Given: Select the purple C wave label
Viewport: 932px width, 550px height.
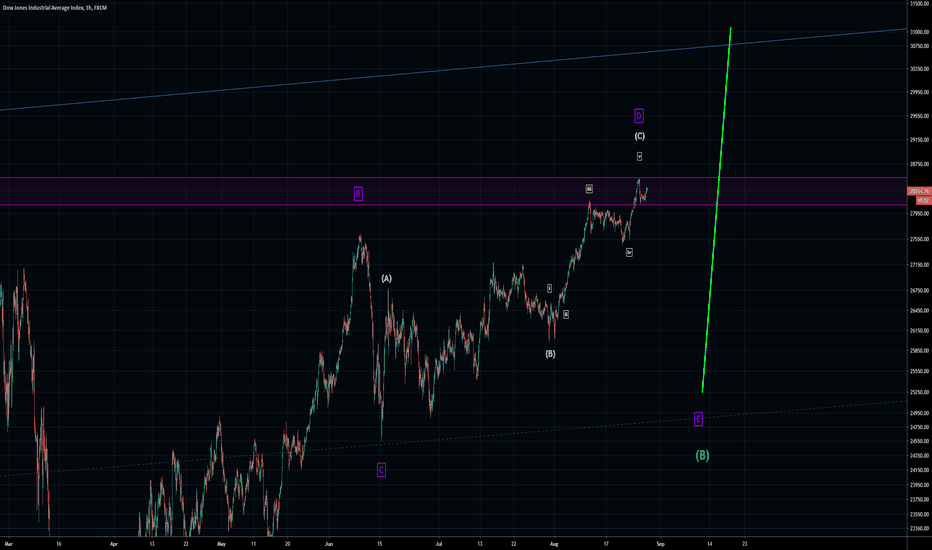Looking at the screenshot, I should tap(381, 470).
